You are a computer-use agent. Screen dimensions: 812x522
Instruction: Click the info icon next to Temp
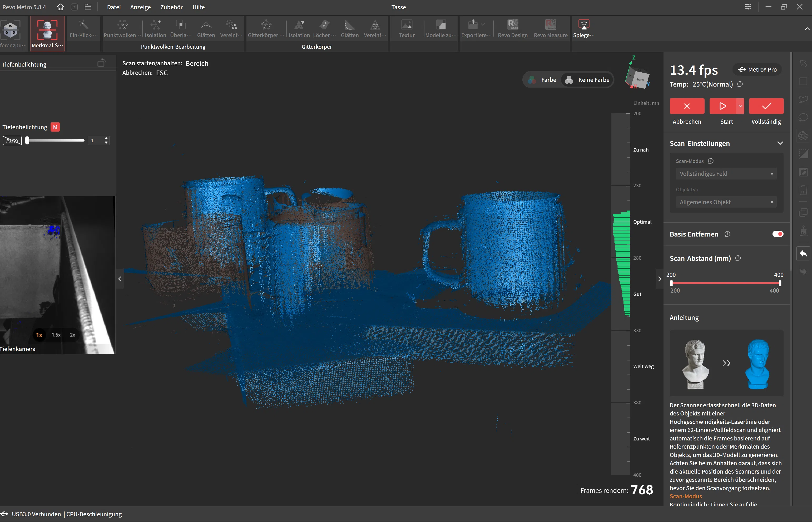point(740,84)
